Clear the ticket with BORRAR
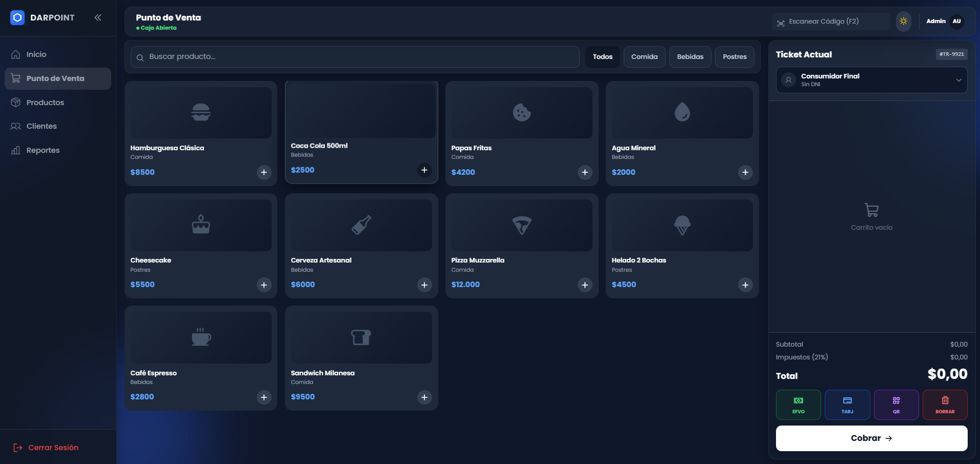This screenshot has width=980, height=464. point(945,405)
